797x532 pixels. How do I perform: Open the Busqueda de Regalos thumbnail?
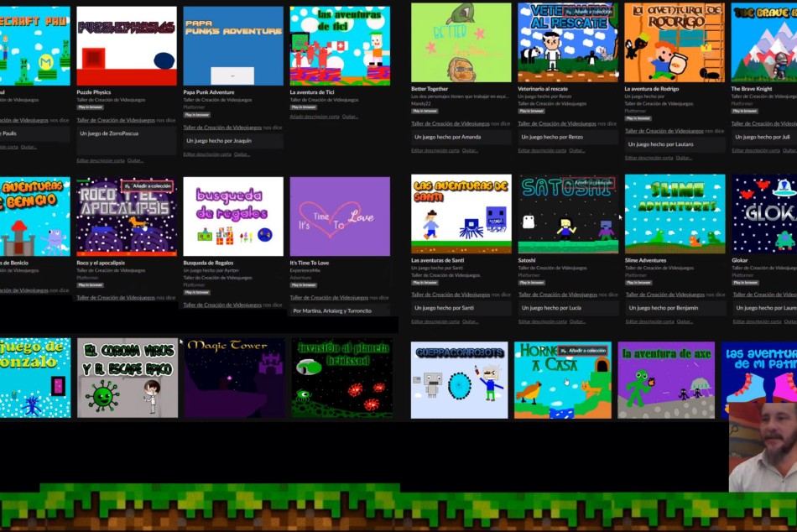[233, 216]
